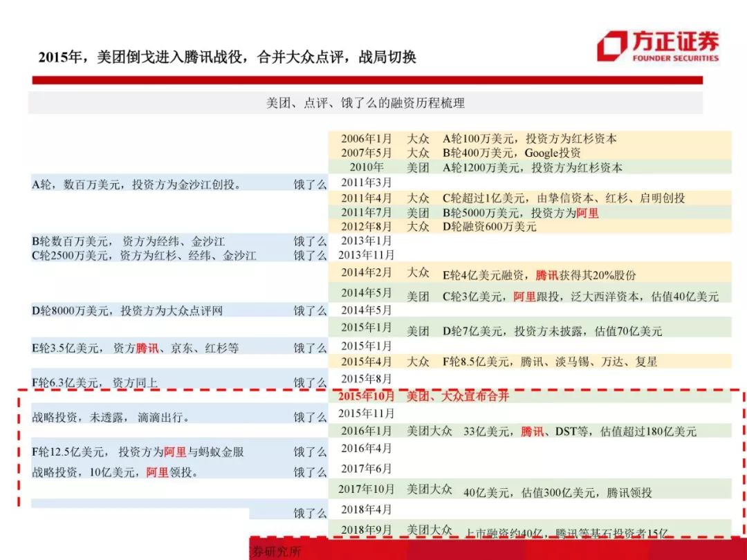The width and height of the screenshot is (747, 560).
Task: Select 饿了么 A轮 金沙江创投 entry
Action: (180, 184)
